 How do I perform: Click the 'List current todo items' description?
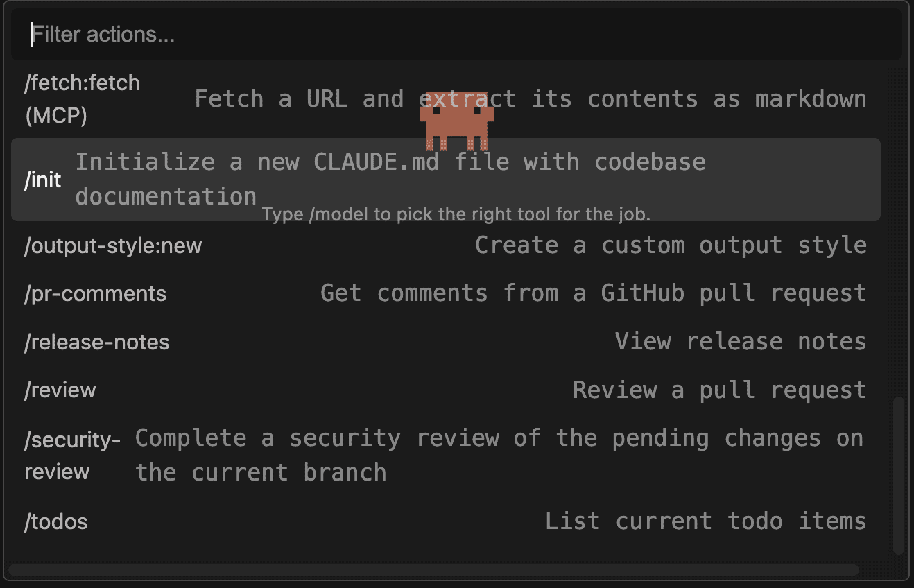tap(705, 521)
